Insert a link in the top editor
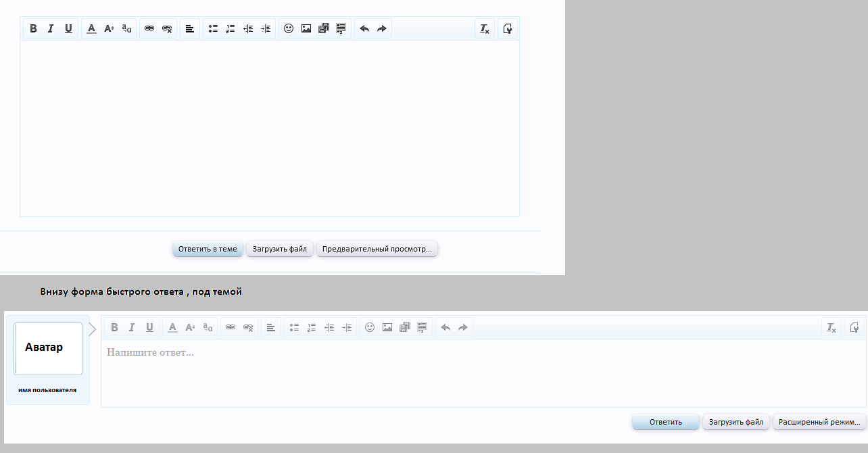Viewport: 868px width, 453px height. [149, 28]
